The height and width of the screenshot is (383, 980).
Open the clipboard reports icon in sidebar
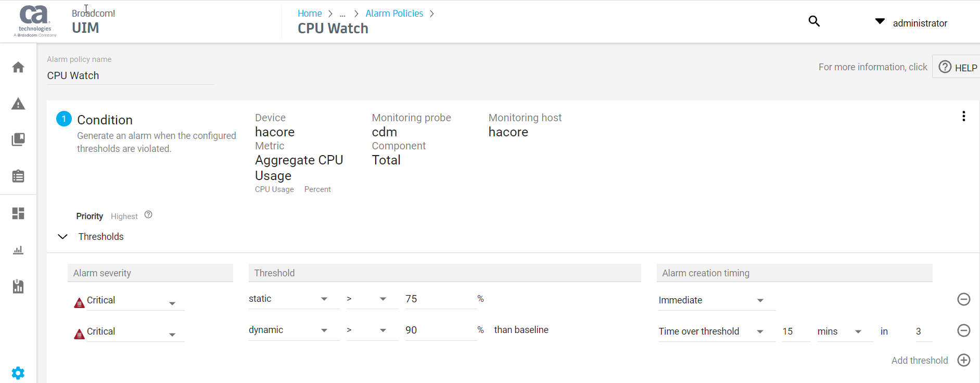(x=18, y=176)
